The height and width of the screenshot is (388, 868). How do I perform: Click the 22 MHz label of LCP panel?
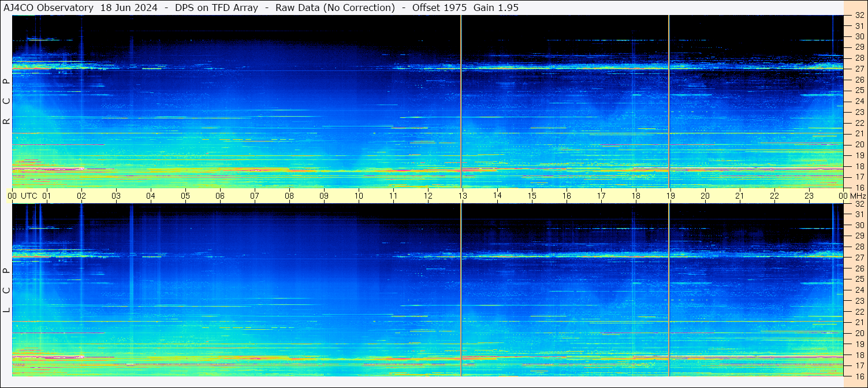[x=859, y=312]
